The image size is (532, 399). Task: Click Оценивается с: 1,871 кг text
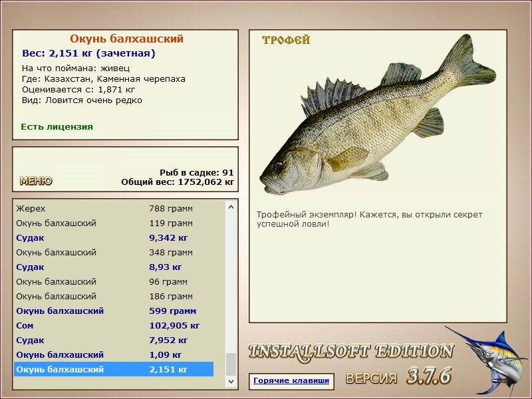pyautogui.click(x=78, y=90)
